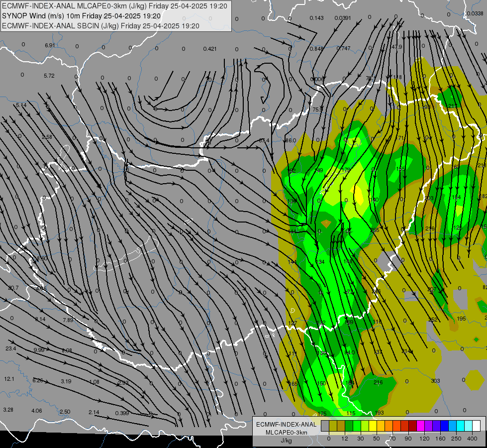Viewport: 487px width, 448px height.
Task: Click the map value '4.06'
Action: (x=37, y=411)
